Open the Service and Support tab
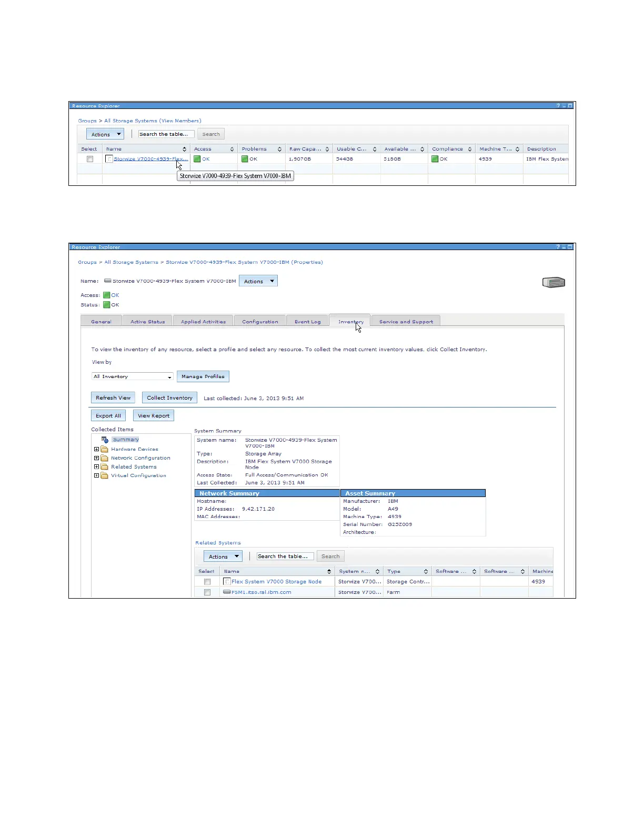The width and height of the screenshot is (644, 834). (x=406, y=322)
